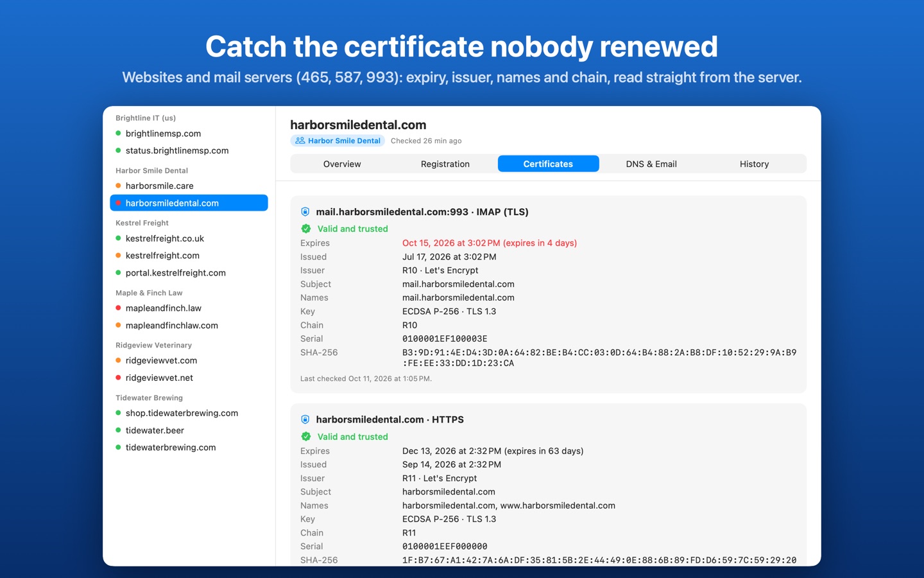Click the 'R11 · Let's Encrypt' issuer value
This screenshot has width=924, height=578.
click(440, 478)
